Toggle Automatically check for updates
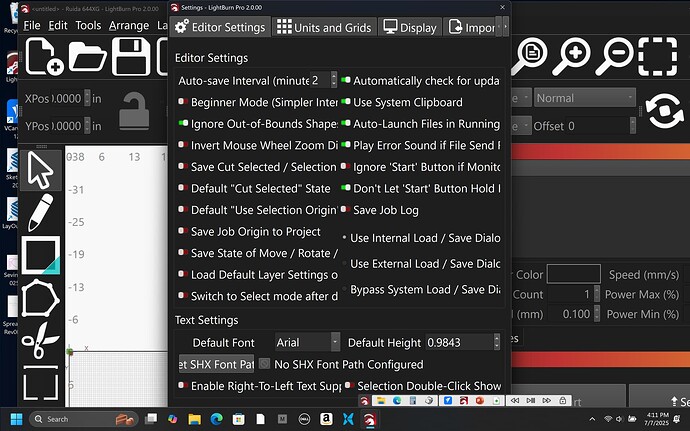This screenshot has width=690, height=431. pos(346,81)
